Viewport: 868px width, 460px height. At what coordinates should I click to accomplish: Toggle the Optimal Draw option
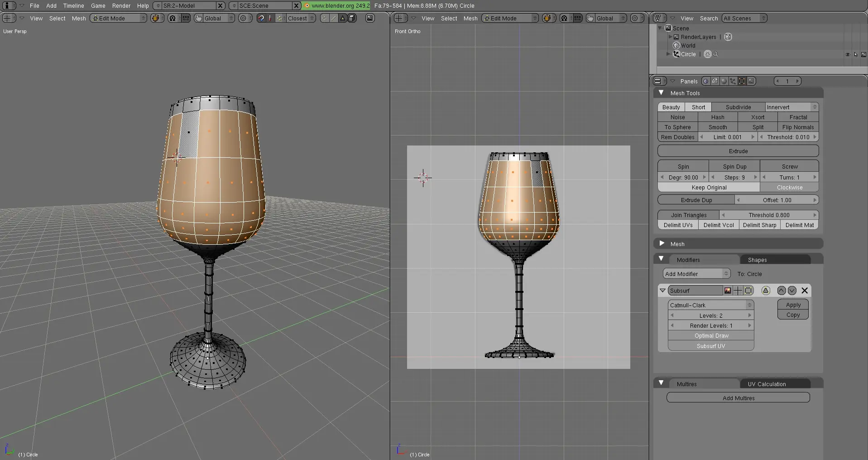(x=711, y=336)
